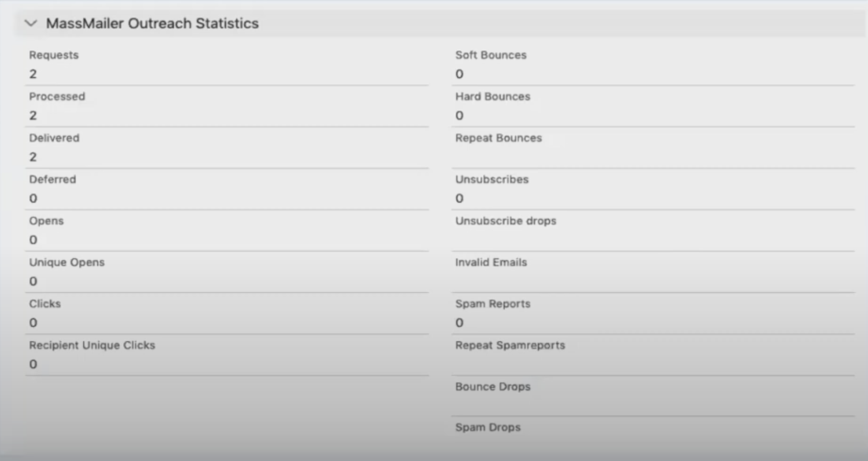This screenshot has width=868, height=461.
Task: Click the Repeat Bounces field label
Action: click(x=498, y=138)
